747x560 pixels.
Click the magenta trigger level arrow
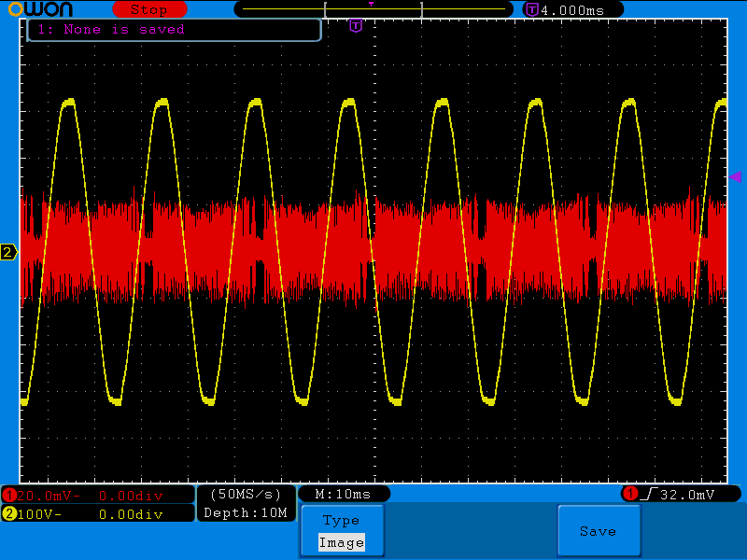coord(735,176)
